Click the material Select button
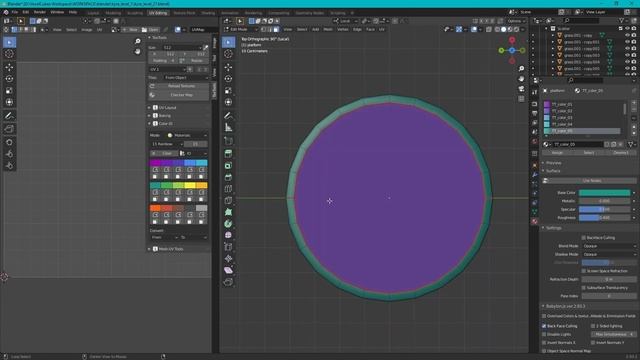This screenshot has width=640, height=360. coord(589,153)
